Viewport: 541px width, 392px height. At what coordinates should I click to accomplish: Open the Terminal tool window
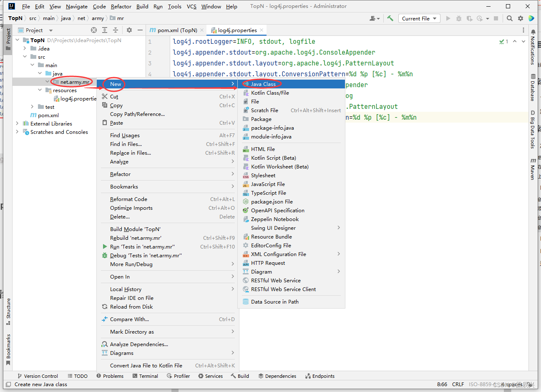tap(145, 376)
